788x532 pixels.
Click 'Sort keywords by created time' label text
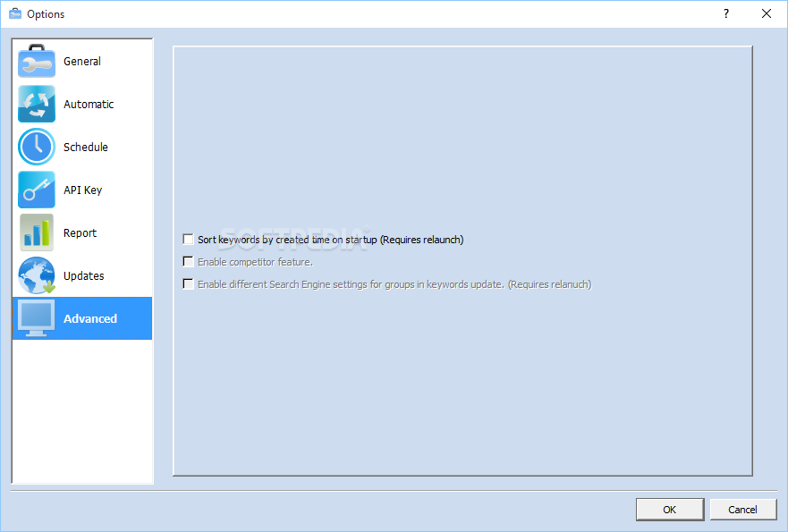pyautogui.click(x=331, y=240)
